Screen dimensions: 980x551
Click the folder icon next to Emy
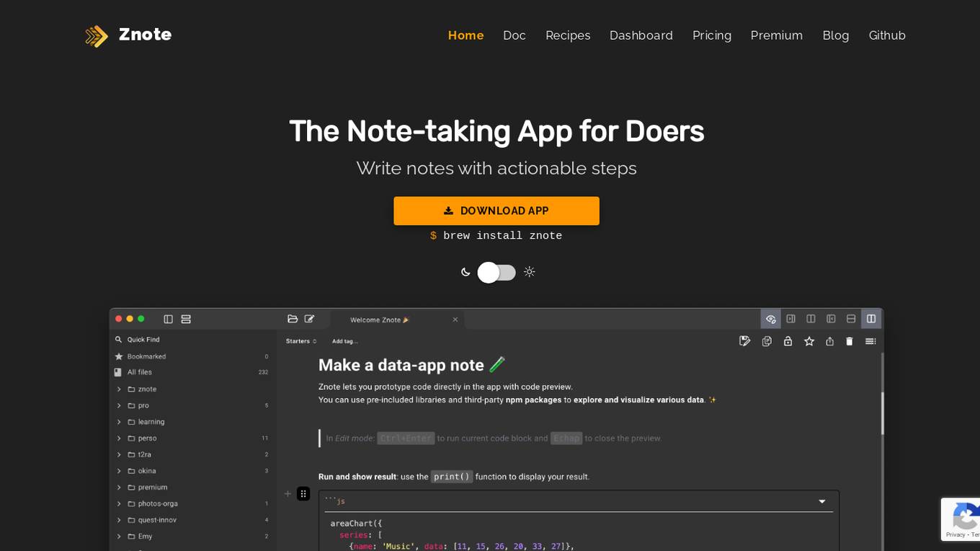(x=131, y=537)
